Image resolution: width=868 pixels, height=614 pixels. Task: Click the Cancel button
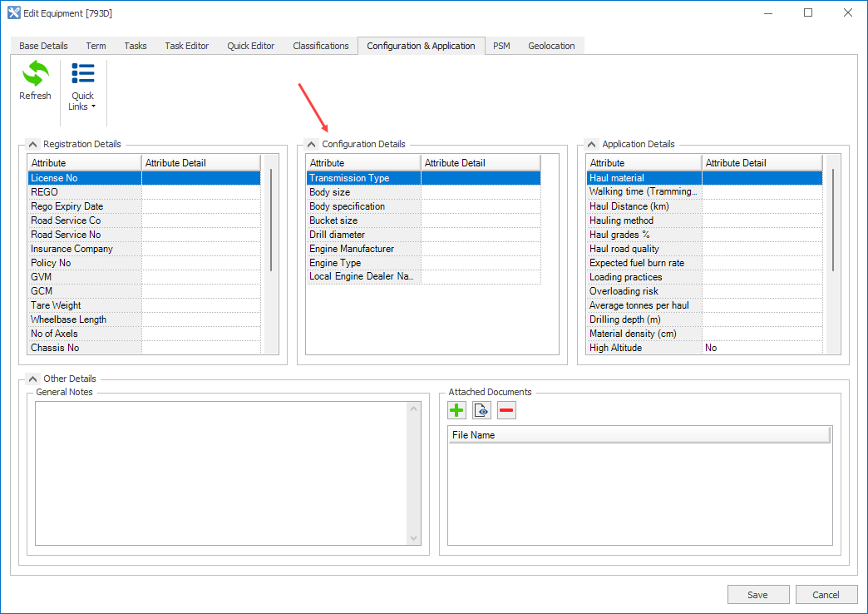coord(826,595)
